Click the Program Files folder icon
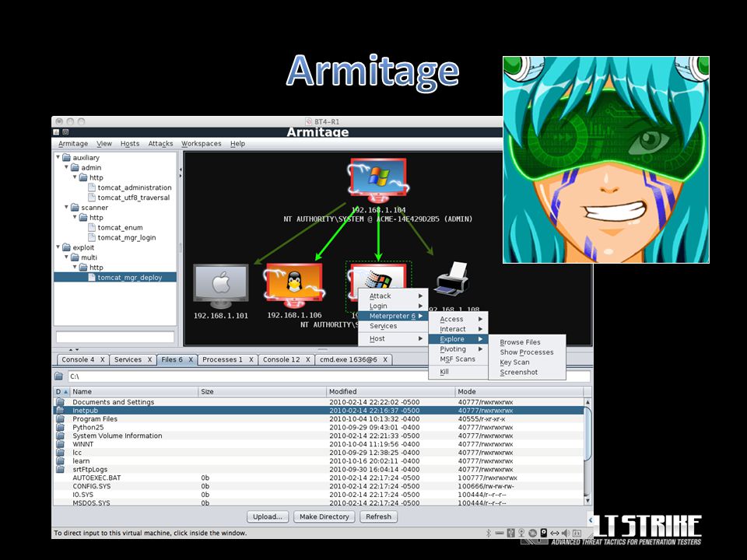Viewport: 747px width, 560px height. pyautogui.click(x=60, y=419)
